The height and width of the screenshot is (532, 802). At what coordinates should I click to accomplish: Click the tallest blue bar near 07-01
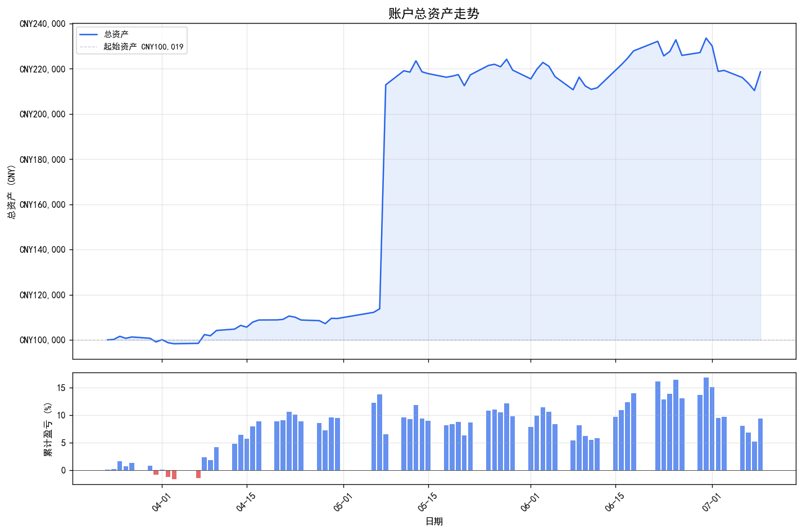pos(706,424)
